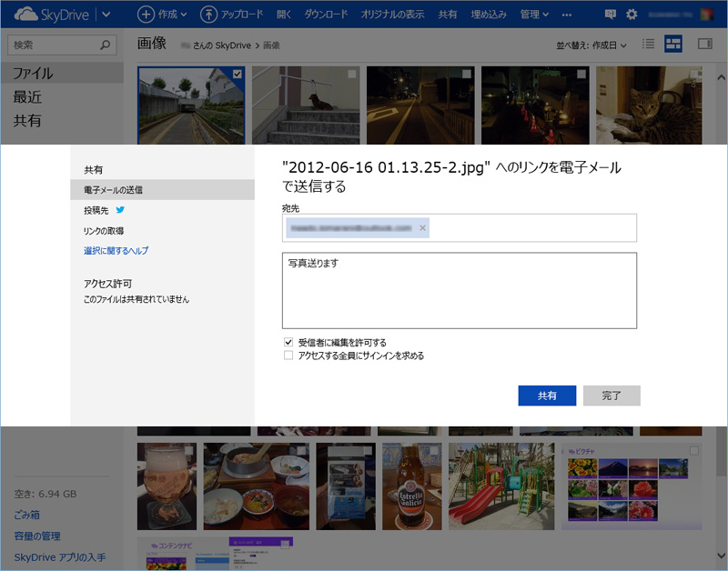This screenshot has width=728, height=571.
Task: Select リンクの取得 option
Action: [104, 231]
